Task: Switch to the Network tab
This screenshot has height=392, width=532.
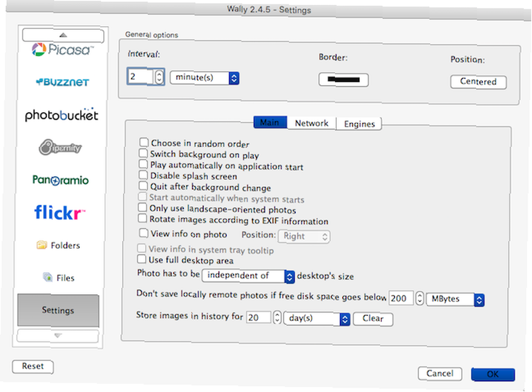Action: point(311,123)
